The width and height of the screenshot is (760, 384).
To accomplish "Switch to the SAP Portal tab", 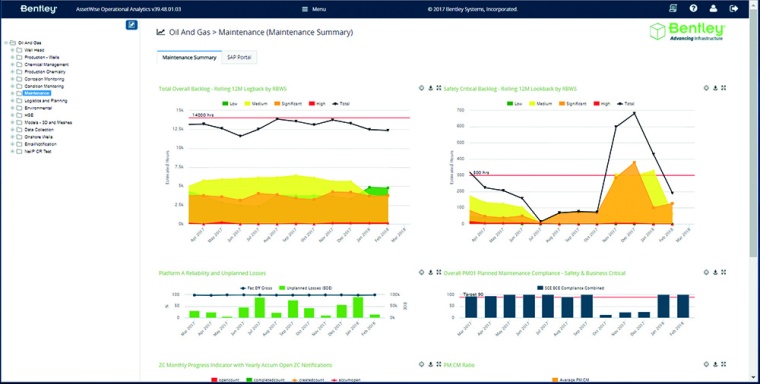I will 238,57.
